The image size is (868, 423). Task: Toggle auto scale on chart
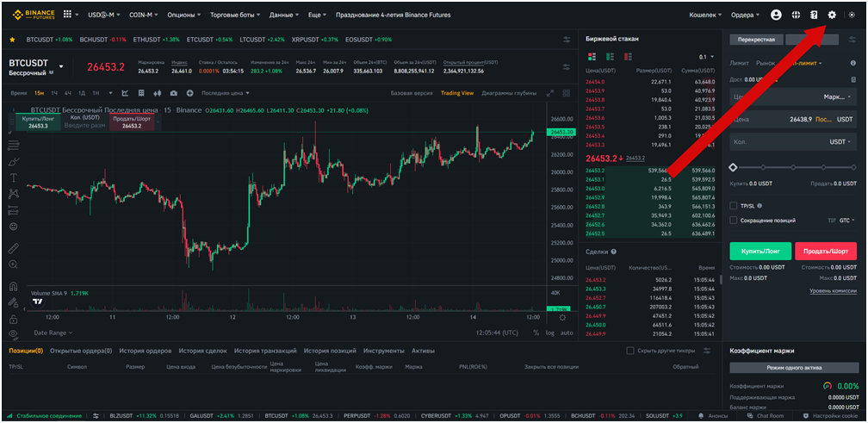(567, 333)
